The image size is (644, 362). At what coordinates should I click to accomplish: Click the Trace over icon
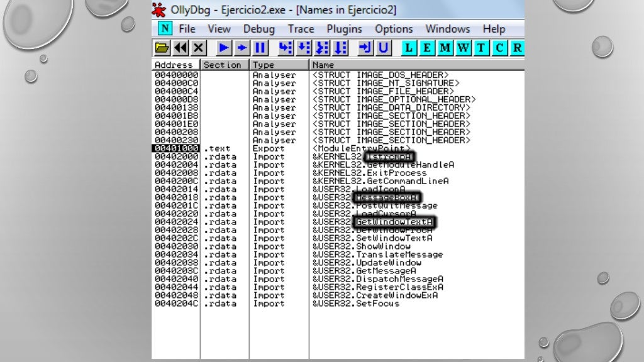pos(340,48)
